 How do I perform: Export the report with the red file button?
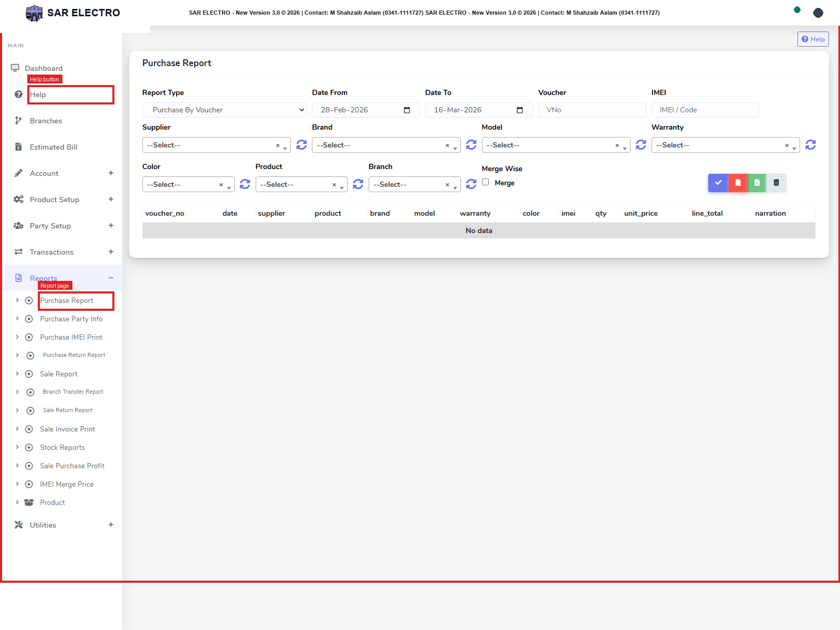coord(738,183)
